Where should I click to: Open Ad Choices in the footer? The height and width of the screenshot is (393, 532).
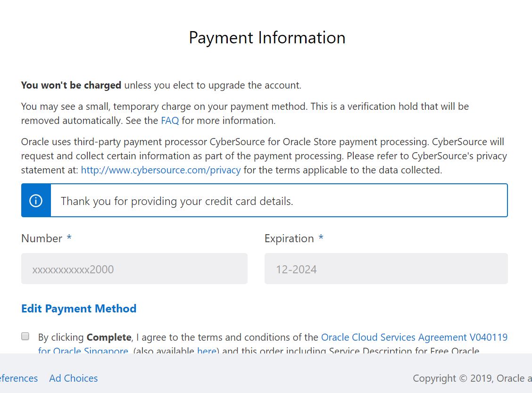coord(73,378)
